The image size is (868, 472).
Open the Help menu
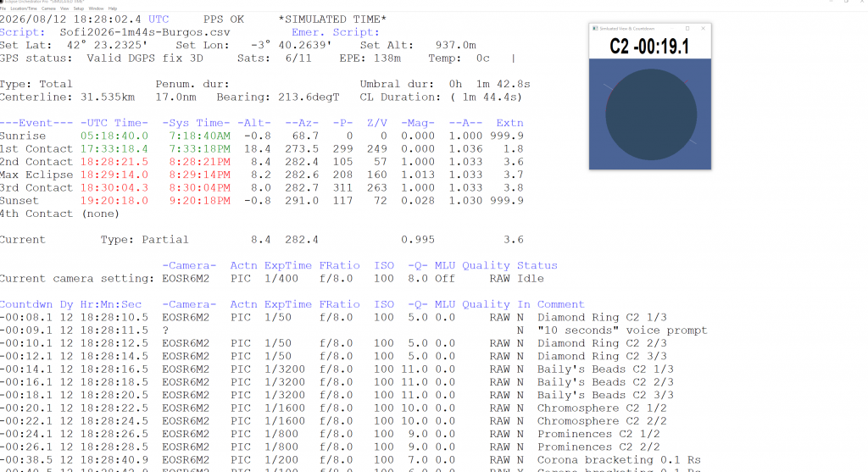click(x=113, y=8)
